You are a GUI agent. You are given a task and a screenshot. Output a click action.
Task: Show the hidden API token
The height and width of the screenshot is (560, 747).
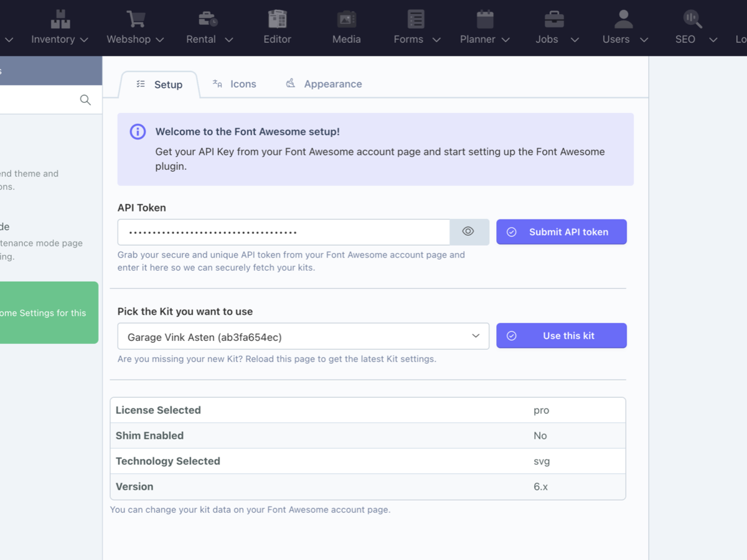pyautogui.click(x=469, y=231)
